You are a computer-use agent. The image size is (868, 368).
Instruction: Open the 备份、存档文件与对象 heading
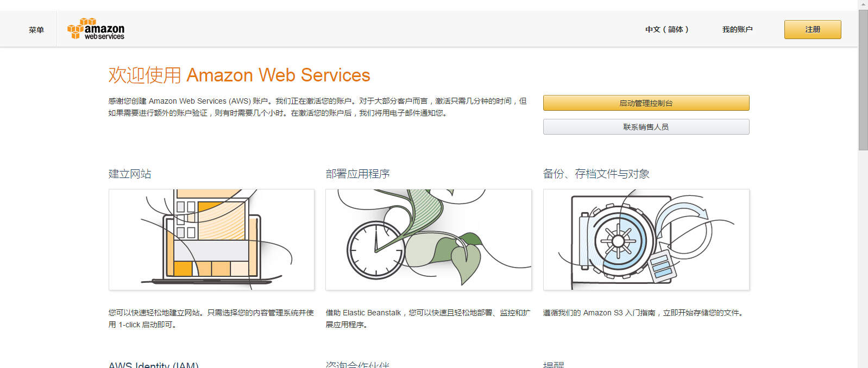[596, 174]
